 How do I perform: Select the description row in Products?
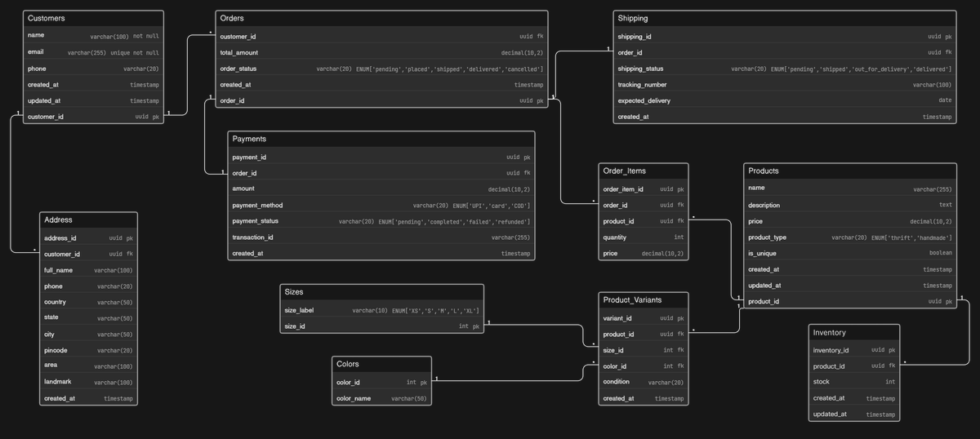(850, 205)
